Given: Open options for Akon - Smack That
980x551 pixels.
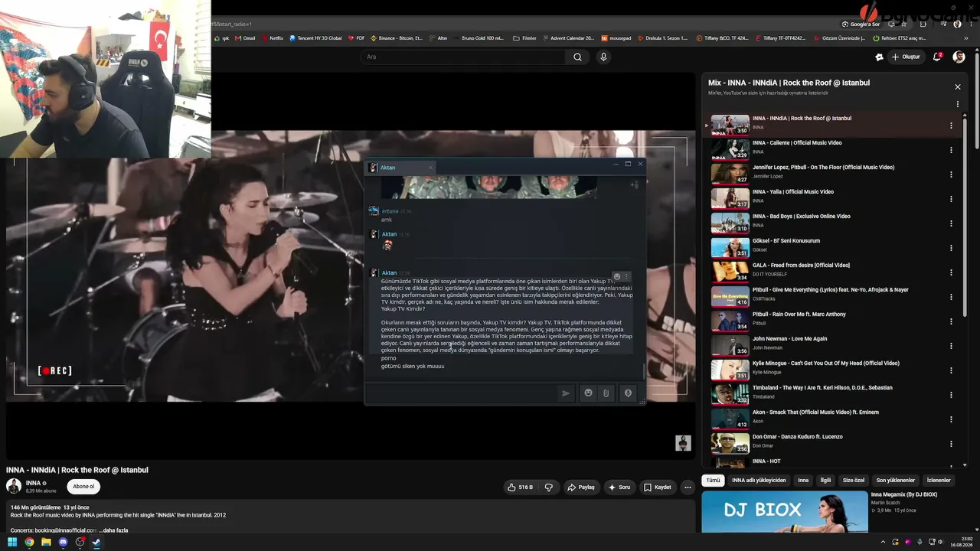Looking at the screenshot, I should 951,419.
